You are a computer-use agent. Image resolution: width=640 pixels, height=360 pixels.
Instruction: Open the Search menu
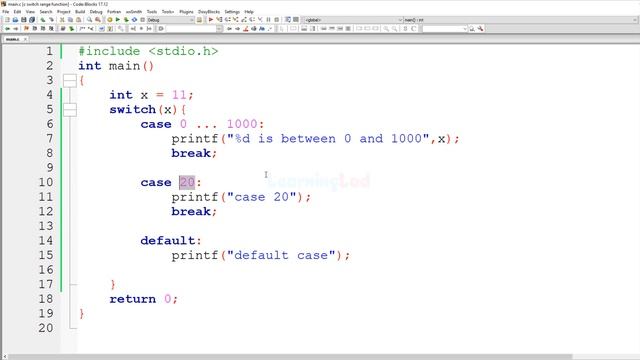46,12
